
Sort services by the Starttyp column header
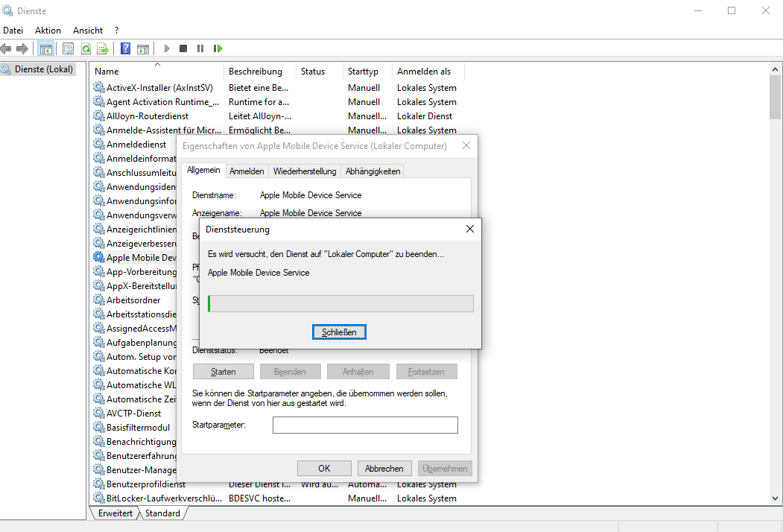(363, 72)
